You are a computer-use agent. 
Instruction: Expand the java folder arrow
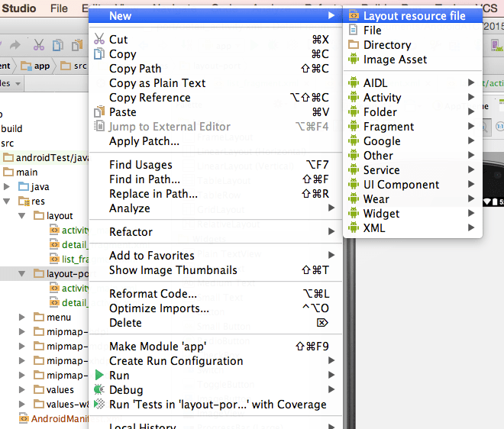pyautogui.click(x=6, y=187)
